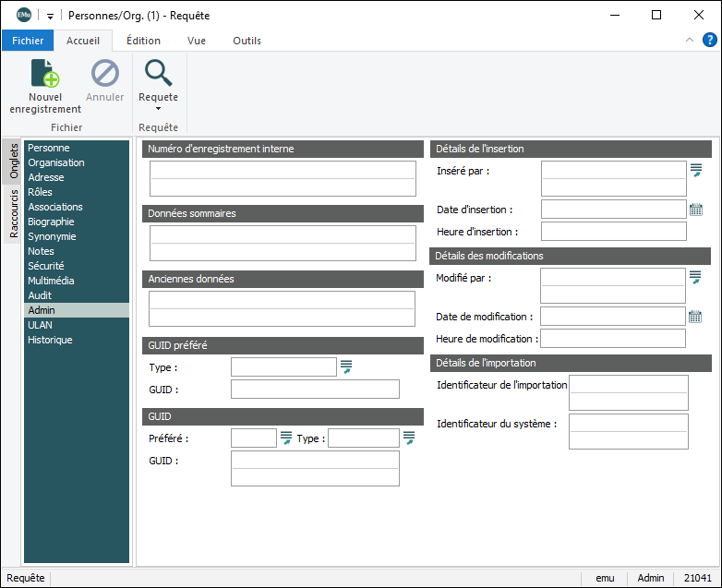Open lookup list for GUID Type field
Screen dimensions: 722x588
[x=409, y=438]
